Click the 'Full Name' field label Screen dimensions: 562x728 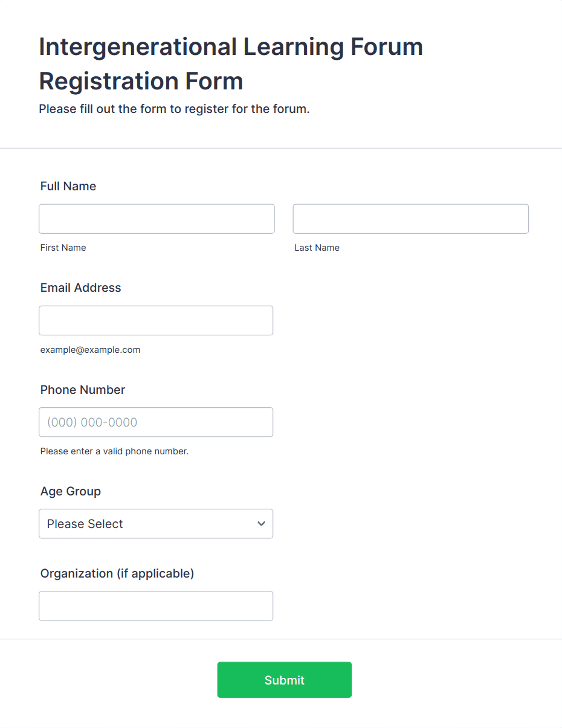click(x=68, y=186)
